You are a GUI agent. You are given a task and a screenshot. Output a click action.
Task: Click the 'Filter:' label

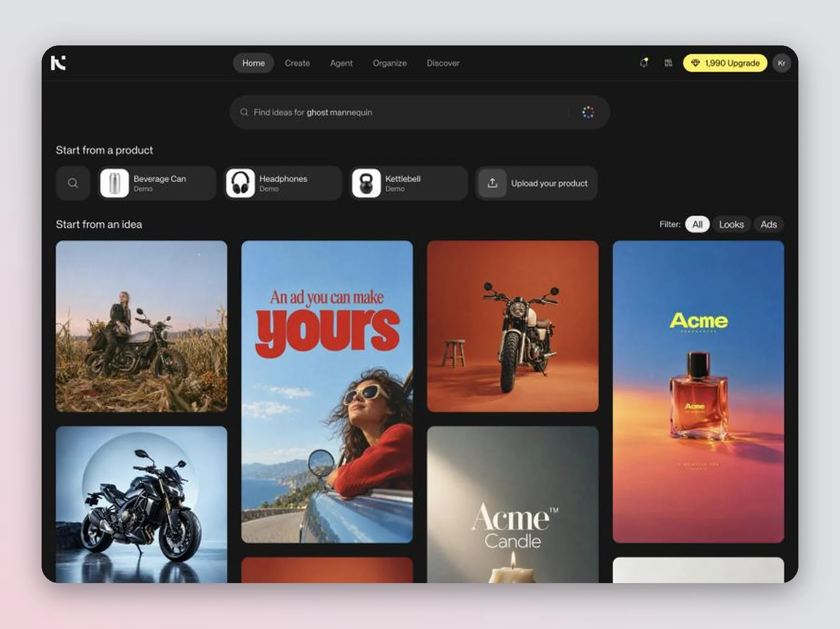coord(670,224)
